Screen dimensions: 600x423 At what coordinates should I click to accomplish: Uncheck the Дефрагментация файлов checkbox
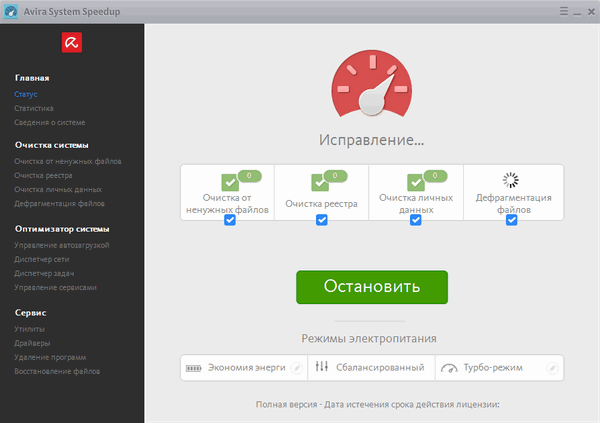coord(512,220)
